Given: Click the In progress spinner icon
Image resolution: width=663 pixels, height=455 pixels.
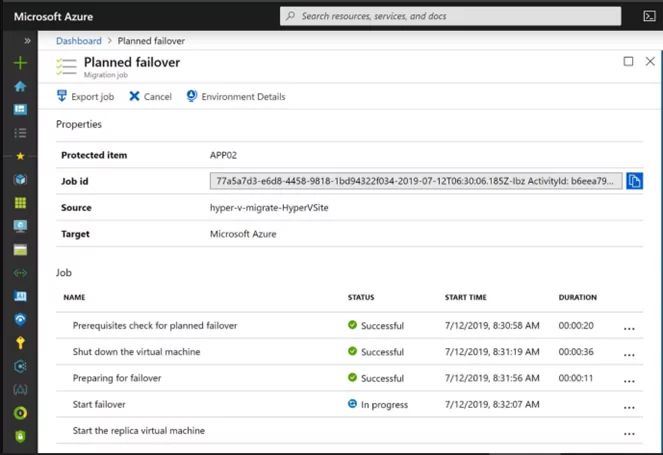Looking at the screenshot, I should (352, 404).
